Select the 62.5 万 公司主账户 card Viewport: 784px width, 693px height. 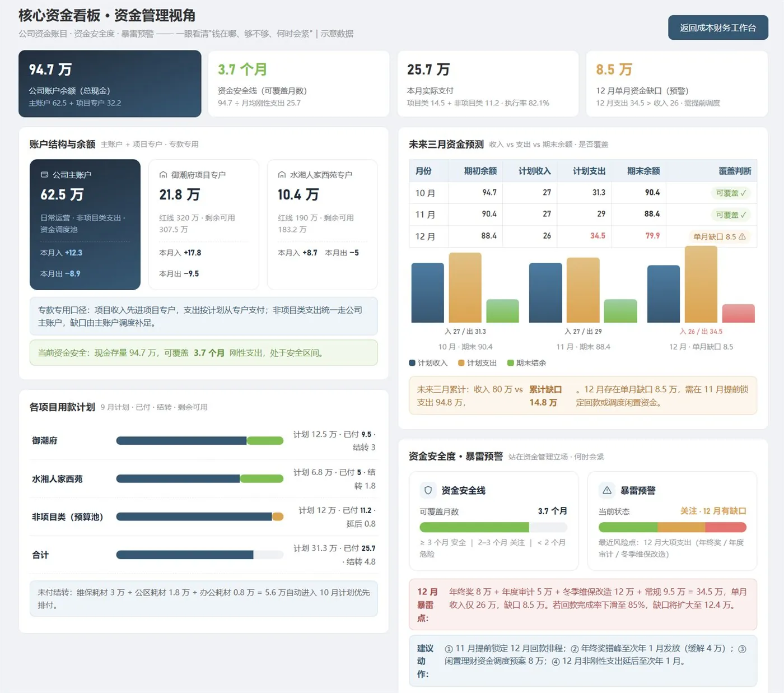(x=85, y=225)
